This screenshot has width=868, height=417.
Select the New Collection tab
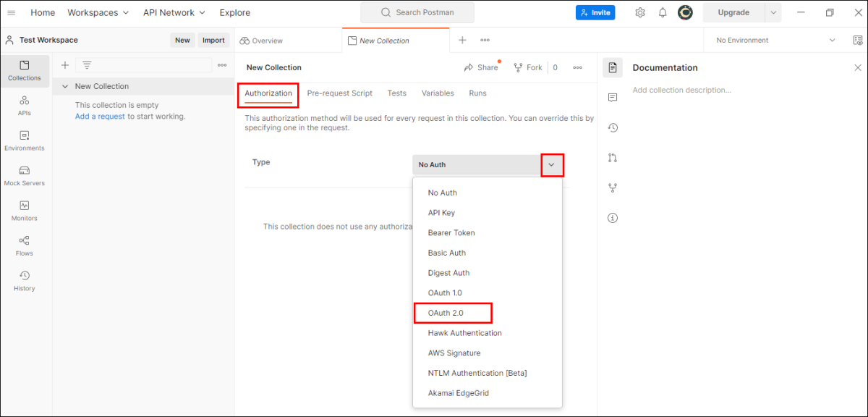396,41
